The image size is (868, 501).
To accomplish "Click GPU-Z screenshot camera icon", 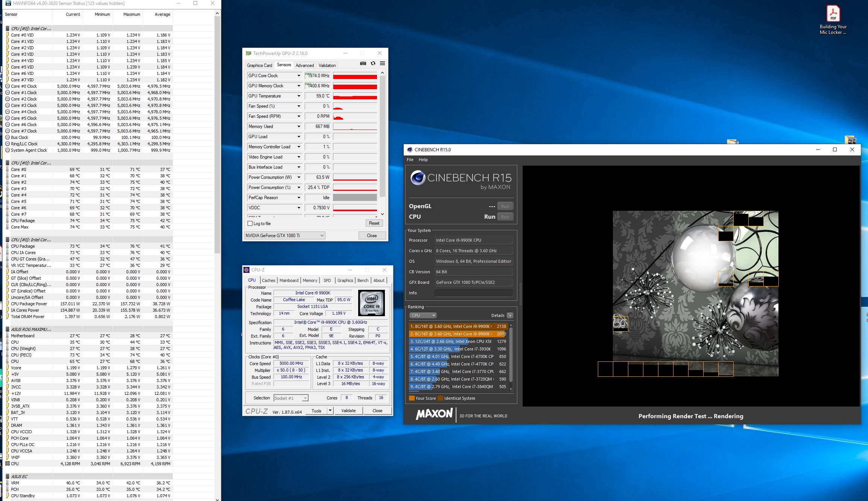I will (x=363, y=63).
